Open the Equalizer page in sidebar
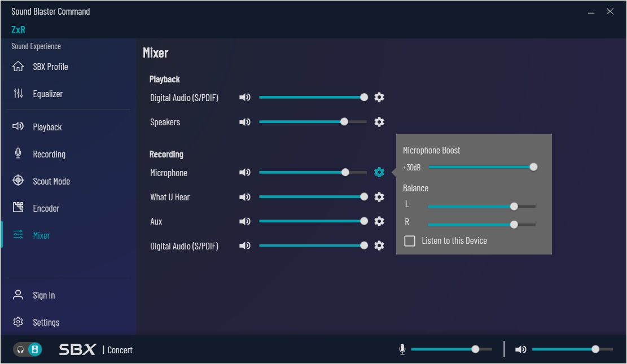This screenshot has height=364, width=627. 47,94
